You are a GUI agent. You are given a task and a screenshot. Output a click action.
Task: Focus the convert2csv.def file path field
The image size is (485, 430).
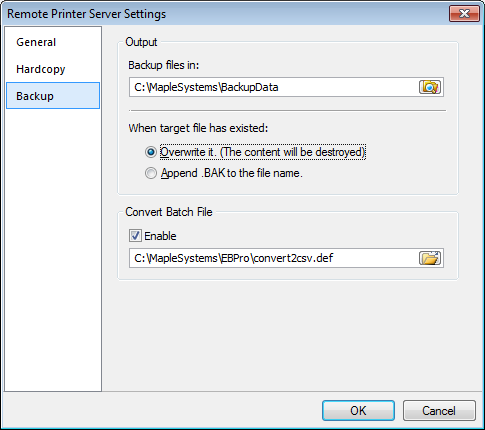click(x=273, y=258)
